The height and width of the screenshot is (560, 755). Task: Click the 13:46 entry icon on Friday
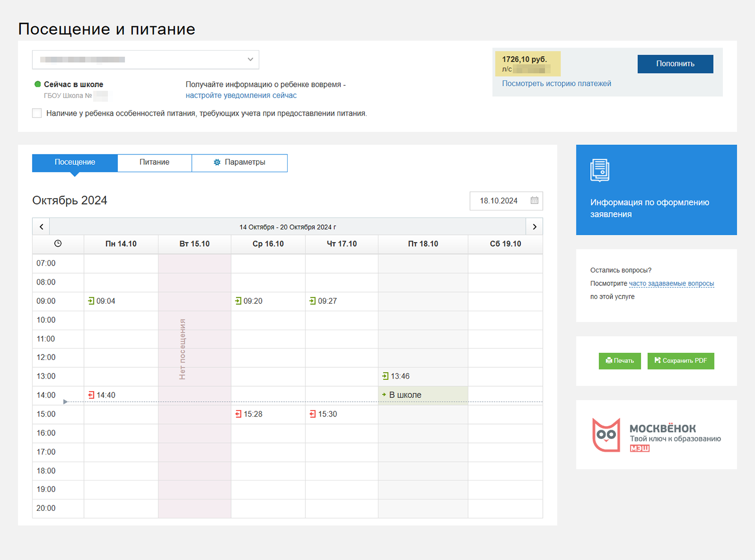tap(385, 376)
